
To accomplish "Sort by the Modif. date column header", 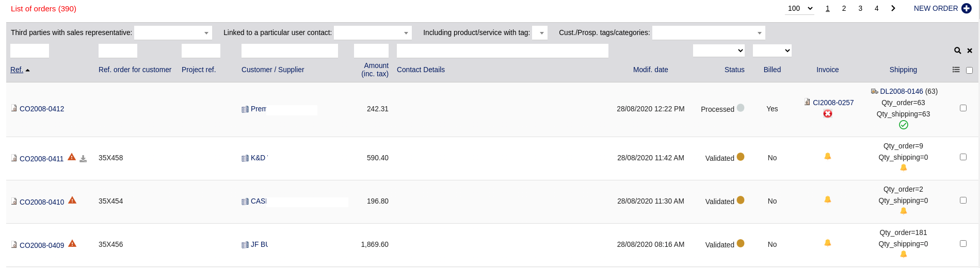I will click(650, 70).
